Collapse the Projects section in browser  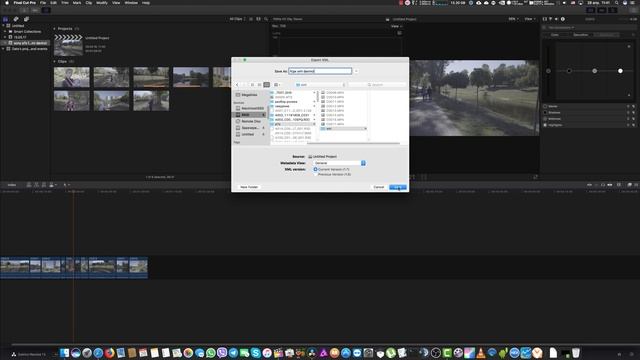coord(54,29)
